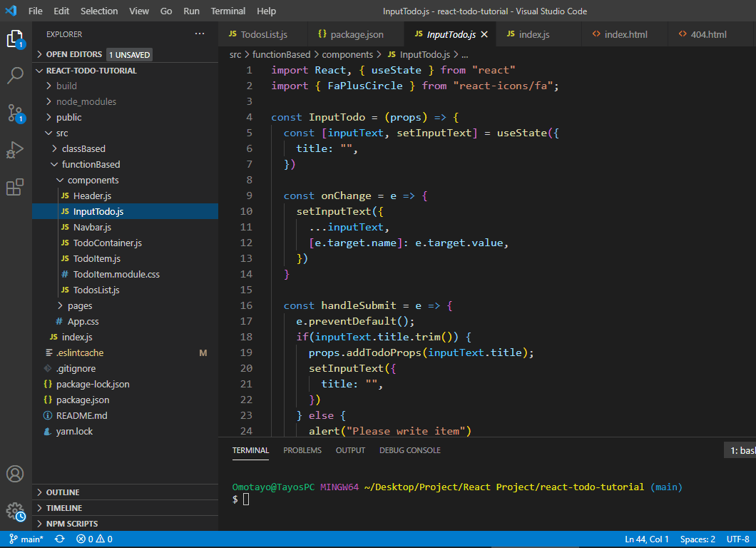Open TodoContainer.js in the file tree
The height and width of the screenshot is (548, 756).
coord(126,243)
